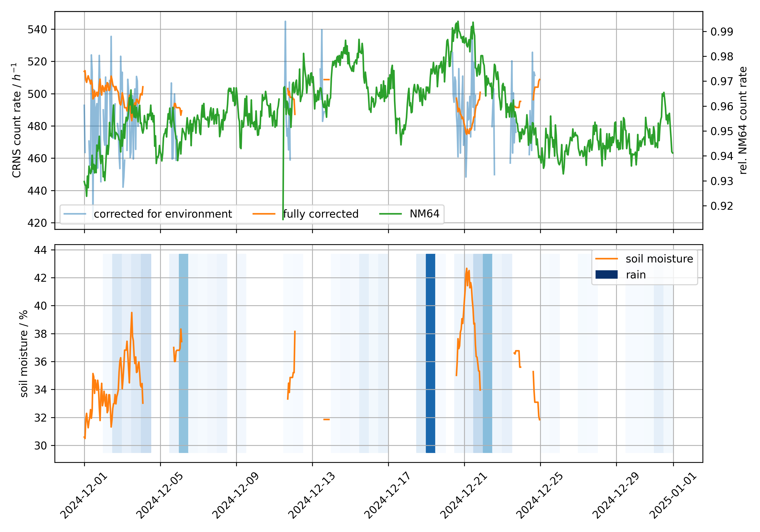Click the 2024-12-05 x-axis date label
This screenshot has width=760, height=532.
pos(160,496)
